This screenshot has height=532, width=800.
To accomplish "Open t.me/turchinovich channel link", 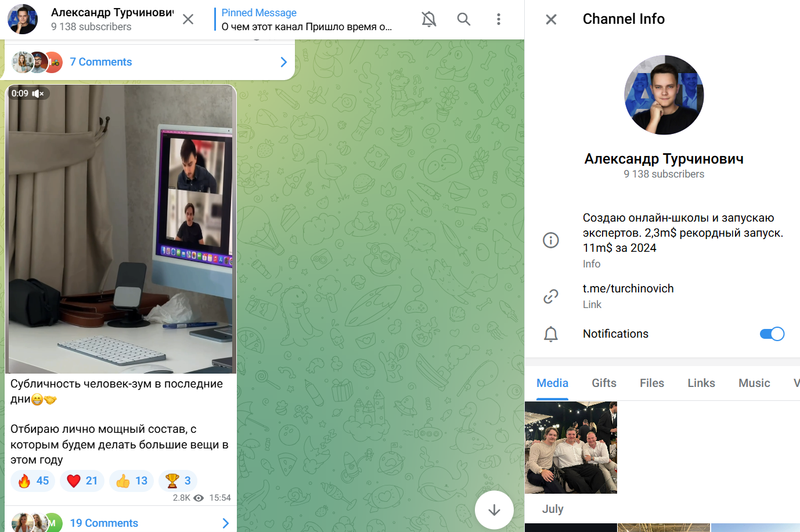I will [x=628, y=288].
